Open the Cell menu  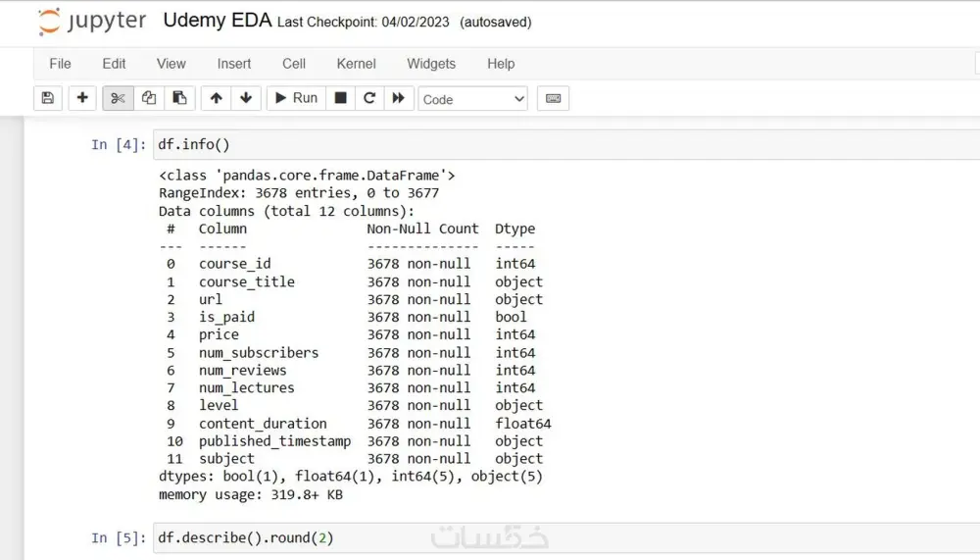coord(294,64)
